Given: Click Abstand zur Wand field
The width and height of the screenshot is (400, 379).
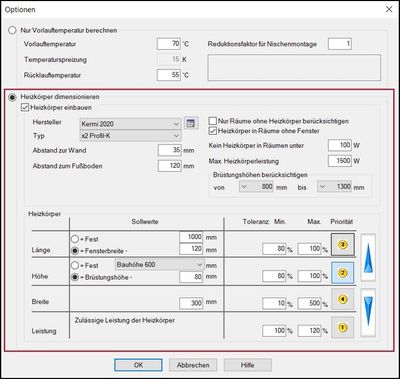Looking at the screenshot, I should pos(170,150).
